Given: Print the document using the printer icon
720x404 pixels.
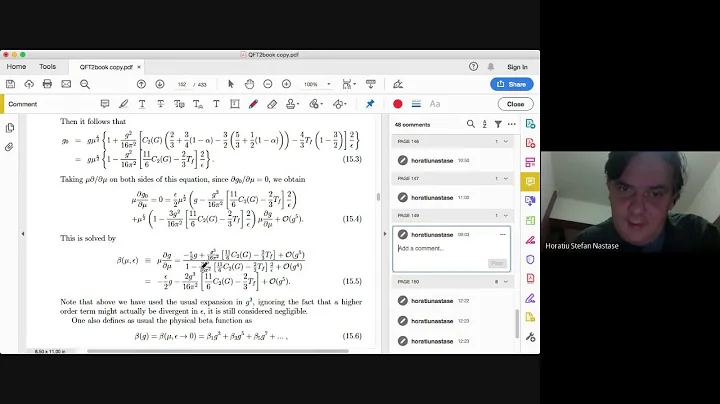Looking at the screenshot, I should (47, 84).
